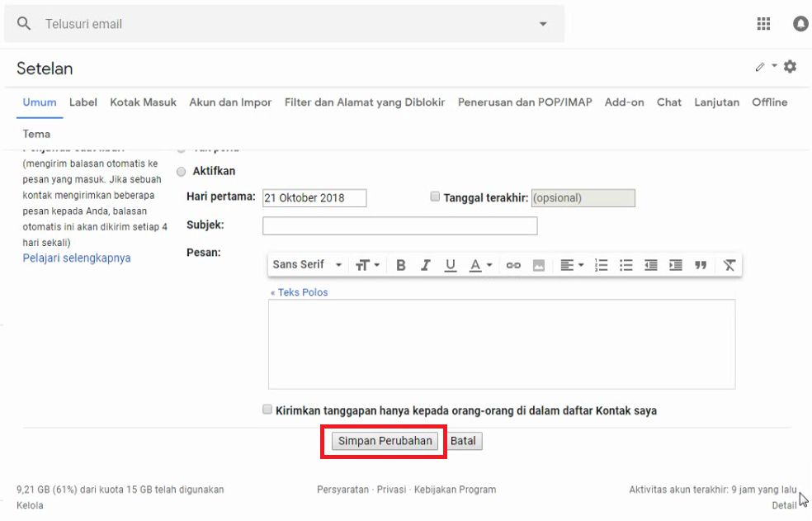
Task: Click the Simpan Perubahan button
Action: 385,441
